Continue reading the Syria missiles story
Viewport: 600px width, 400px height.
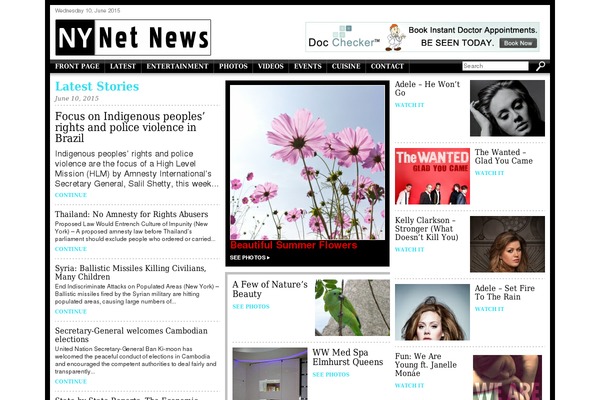click(71, 311)
